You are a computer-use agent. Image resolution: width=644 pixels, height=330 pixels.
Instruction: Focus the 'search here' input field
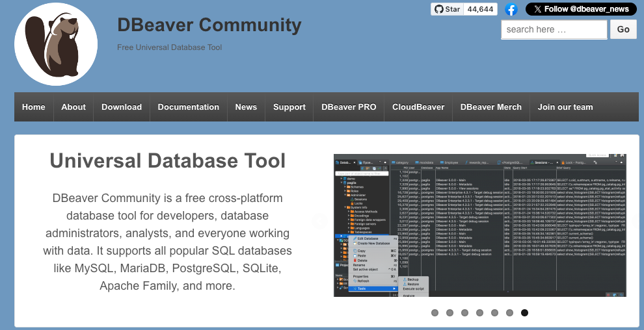554,29
